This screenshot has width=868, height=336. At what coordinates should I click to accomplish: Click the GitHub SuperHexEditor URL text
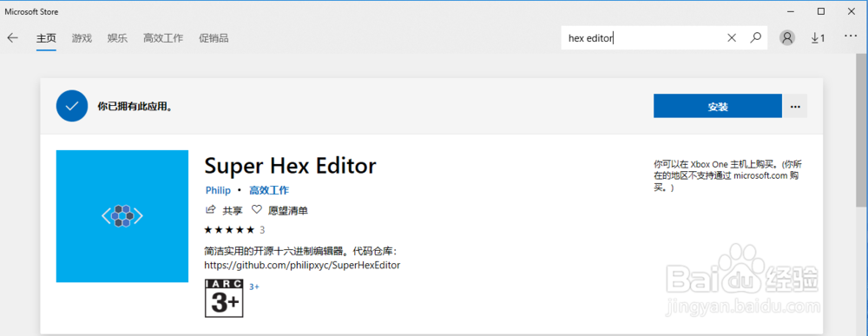pyautogui.click(x=302, y=265)
